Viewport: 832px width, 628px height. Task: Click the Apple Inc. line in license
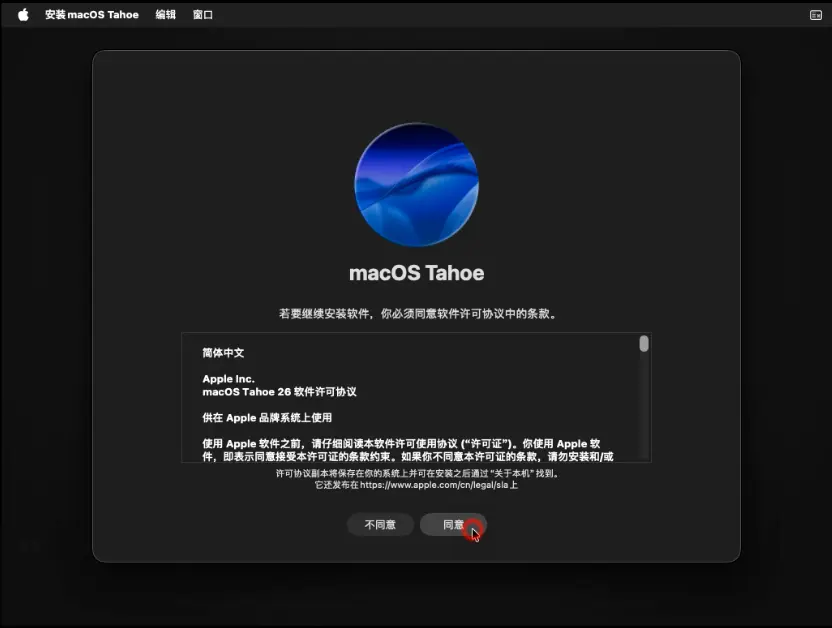click(x=228, y=379)
